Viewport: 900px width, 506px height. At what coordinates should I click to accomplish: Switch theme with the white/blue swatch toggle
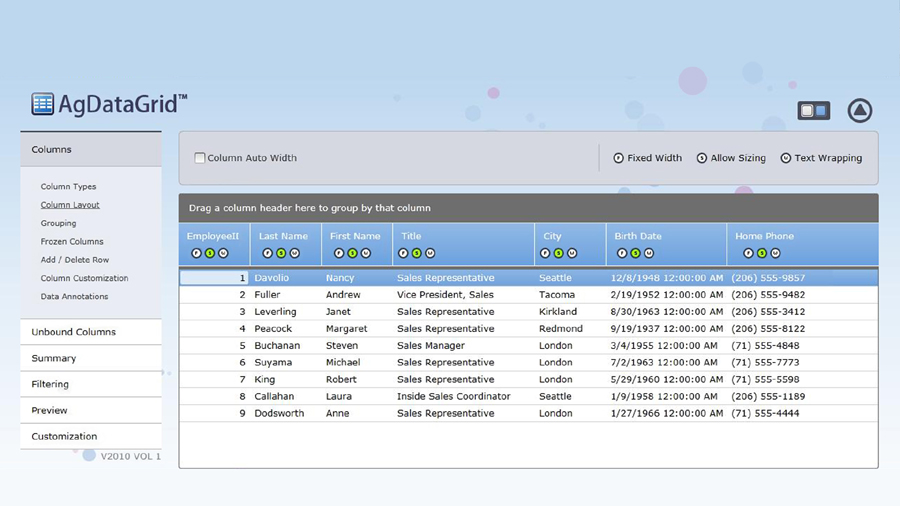813,111
